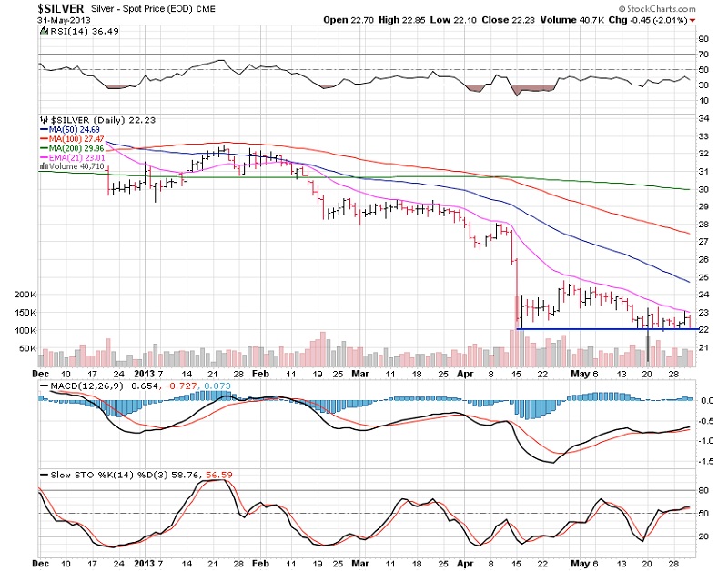Click the May label under the price panel
Image resolution: width=728 pixels, height=571 pixels.
580,374
